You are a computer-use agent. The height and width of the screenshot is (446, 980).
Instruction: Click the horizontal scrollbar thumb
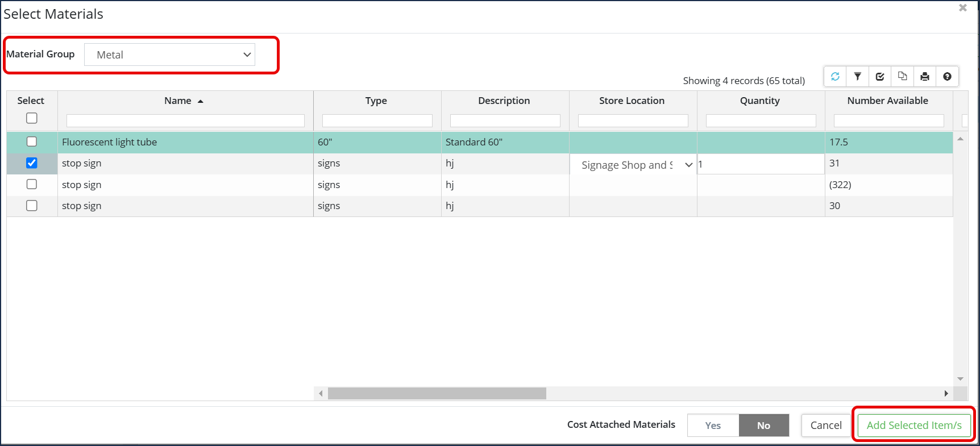[x=437, y=393]
